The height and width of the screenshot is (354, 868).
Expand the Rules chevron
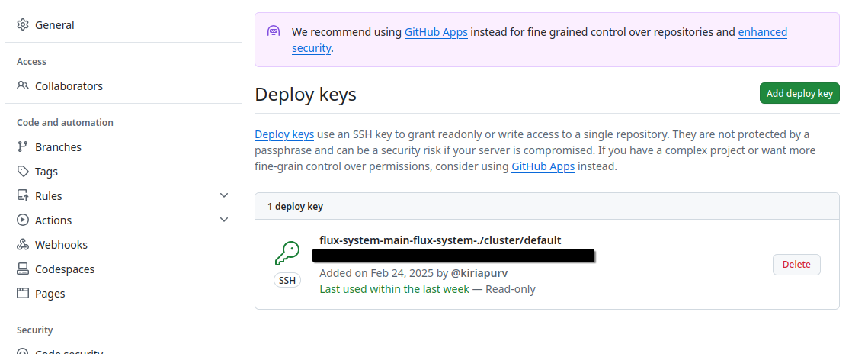(224, 195)
